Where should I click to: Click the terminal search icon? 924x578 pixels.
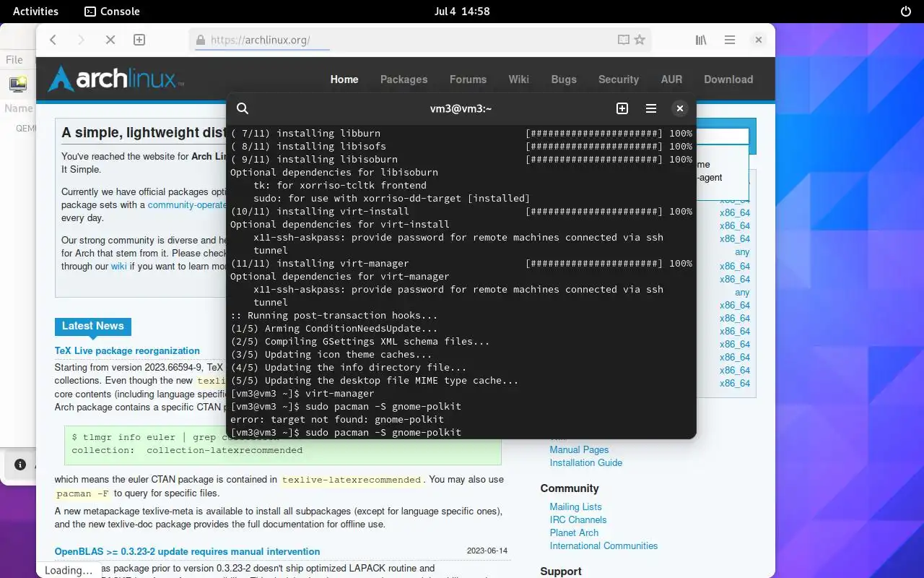tap(243, 108)
